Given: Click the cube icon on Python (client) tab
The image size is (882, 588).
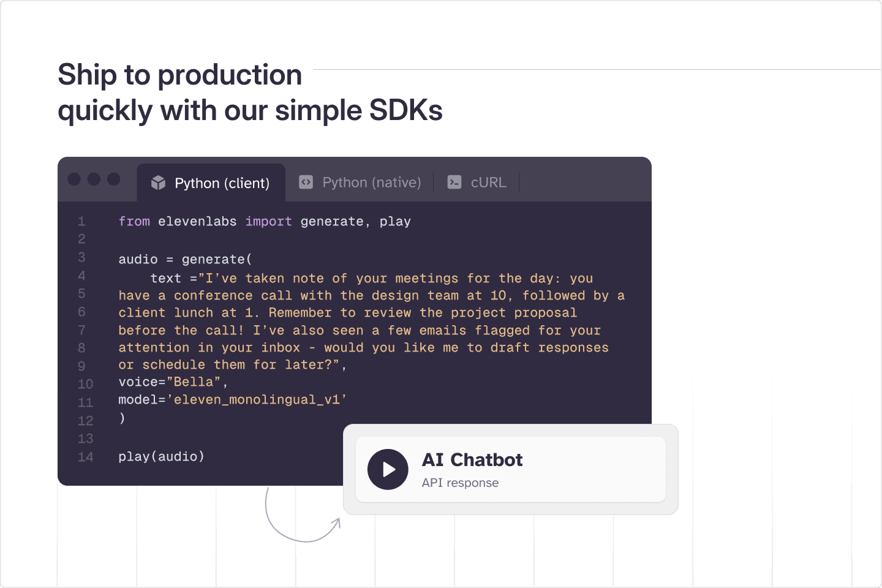Looking at the screenshot, I should 158,183.
